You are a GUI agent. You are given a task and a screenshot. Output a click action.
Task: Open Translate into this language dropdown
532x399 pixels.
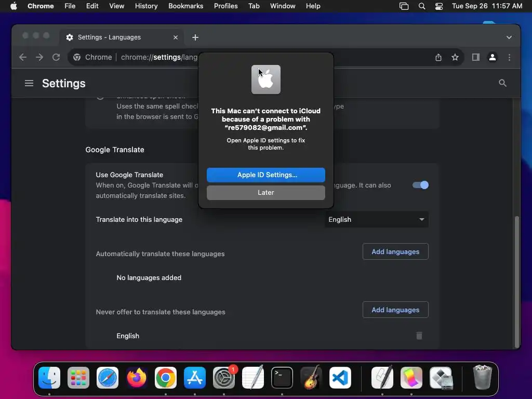coord(377,220)
